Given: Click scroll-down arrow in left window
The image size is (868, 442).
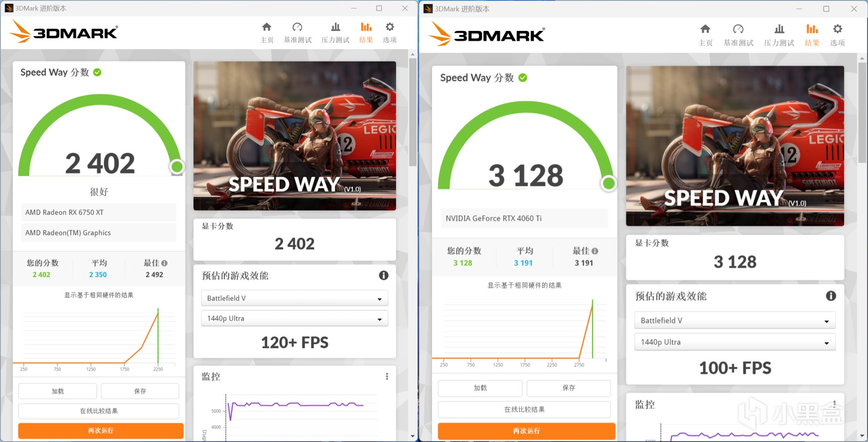Looking at the screenshot, I should click(412, 436).
